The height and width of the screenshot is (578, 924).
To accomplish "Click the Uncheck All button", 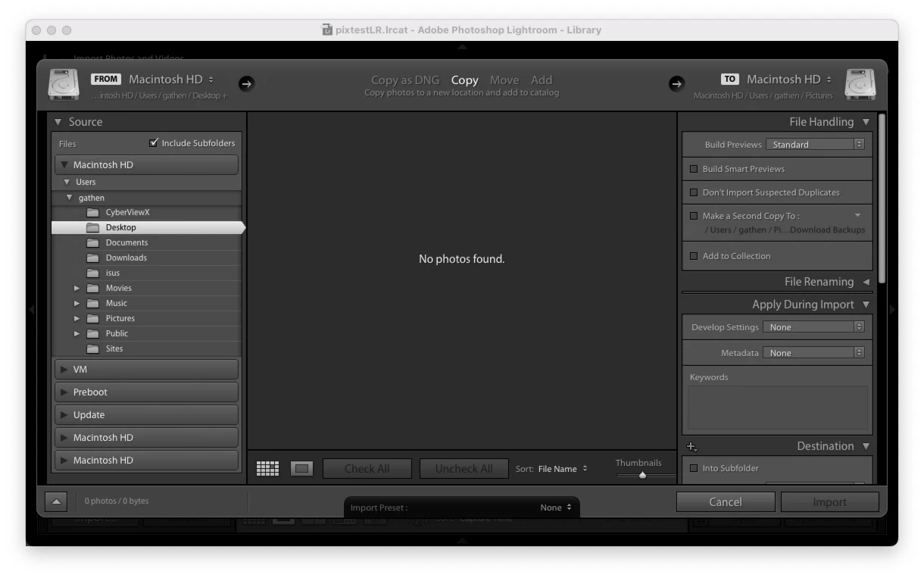I will 464,469.
